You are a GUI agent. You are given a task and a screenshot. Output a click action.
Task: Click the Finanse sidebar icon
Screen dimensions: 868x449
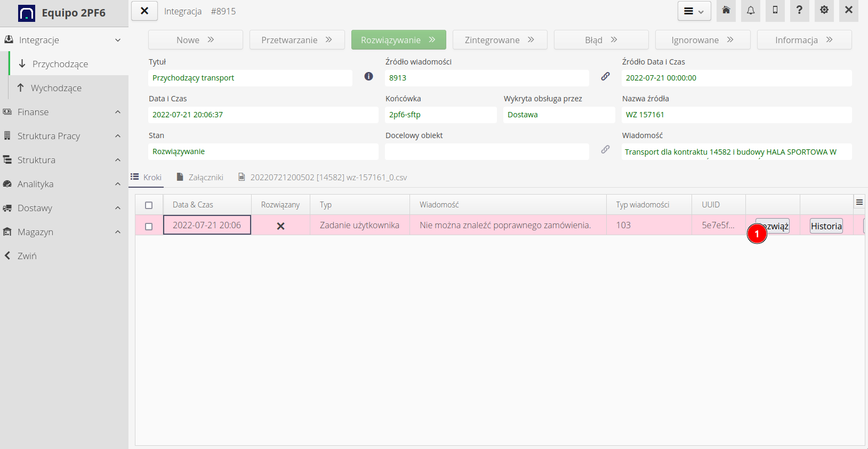point(7,112)
